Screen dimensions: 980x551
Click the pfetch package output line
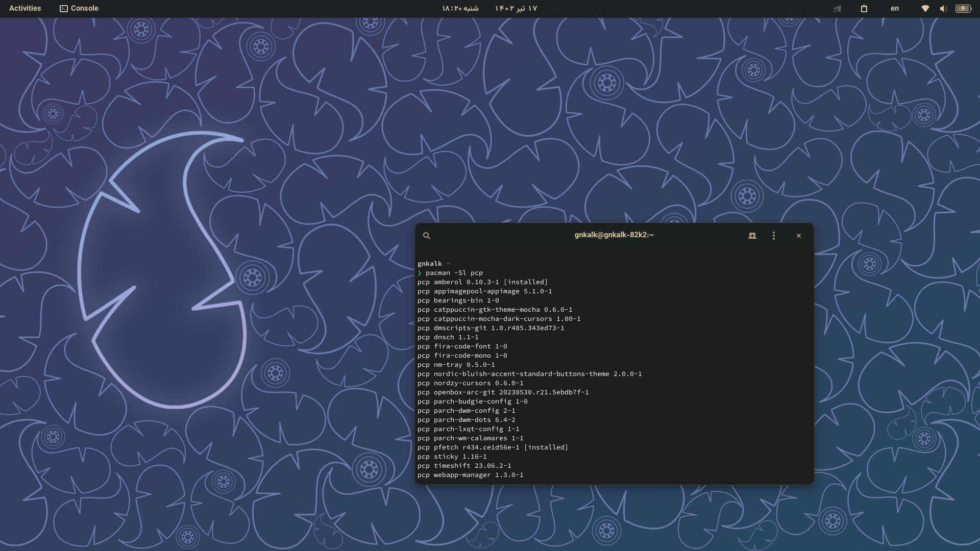(493, 447)
